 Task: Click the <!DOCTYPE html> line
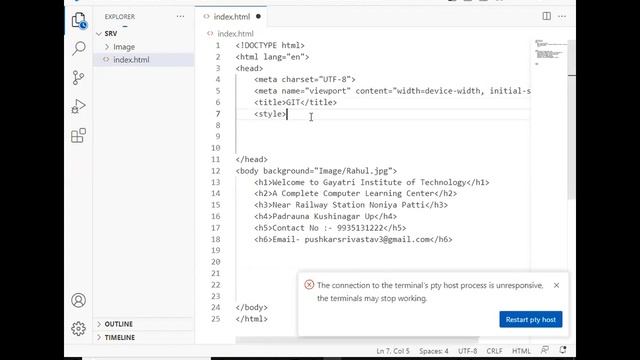[x=270, y=45]
